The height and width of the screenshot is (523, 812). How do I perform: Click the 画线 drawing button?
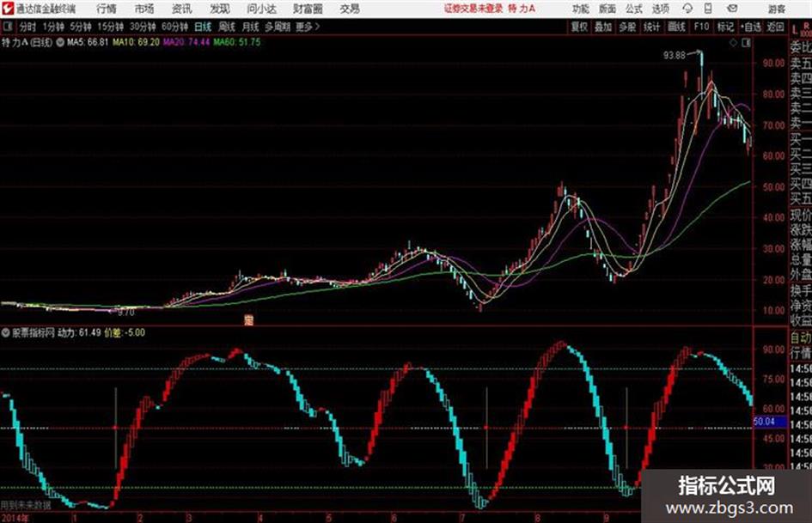click(x=676, y=27)
